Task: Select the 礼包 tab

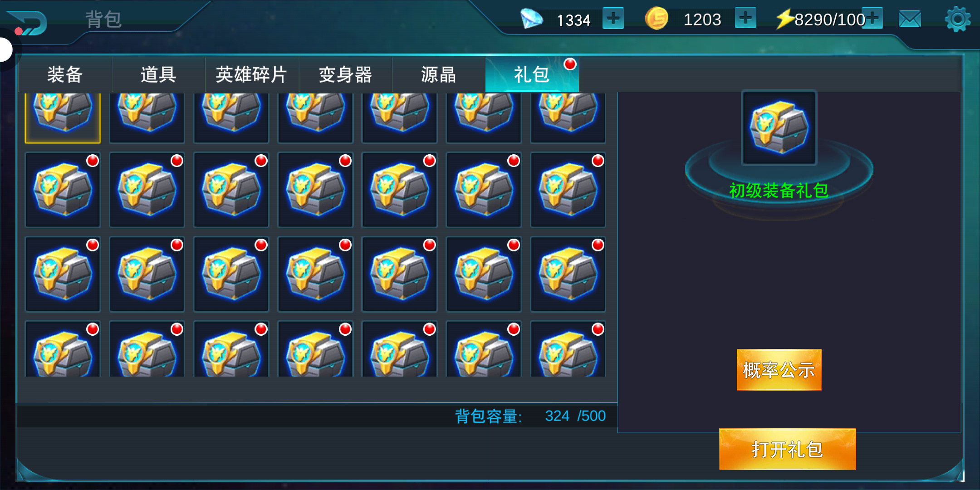Action: (x=532, y=74)
